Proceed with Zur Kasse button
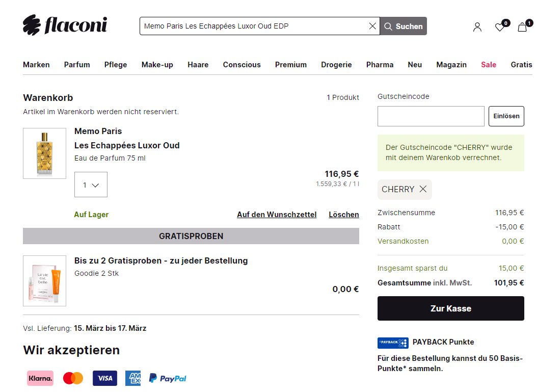 450,308
